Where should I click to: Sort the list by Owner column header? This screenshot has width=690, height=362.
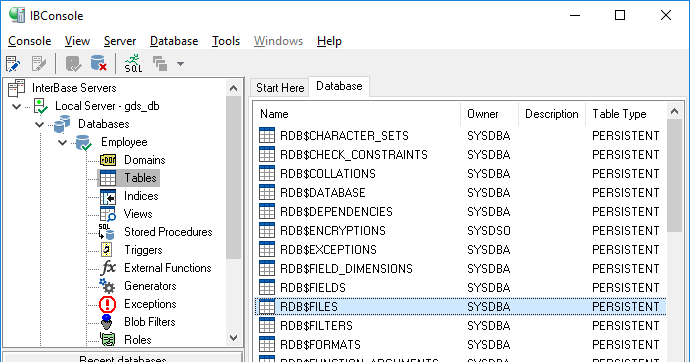tap(489, 114)
